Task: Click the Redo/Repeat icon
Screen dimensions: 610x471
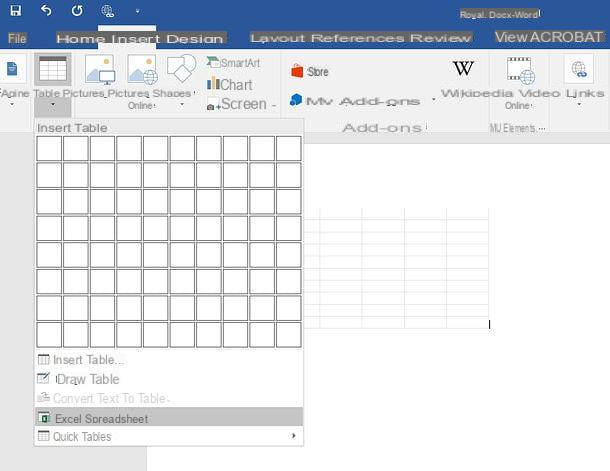Action: (77, 11)
